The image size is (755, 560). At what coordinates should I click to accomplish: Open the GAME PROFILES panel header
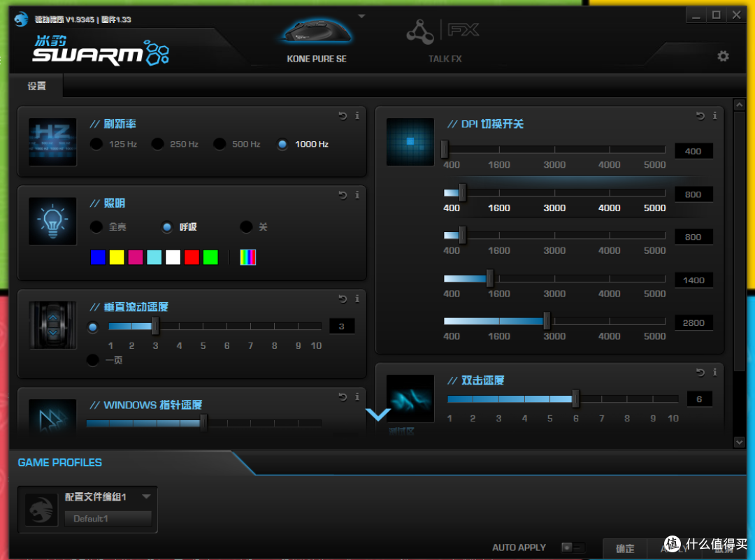coord(59,463)
